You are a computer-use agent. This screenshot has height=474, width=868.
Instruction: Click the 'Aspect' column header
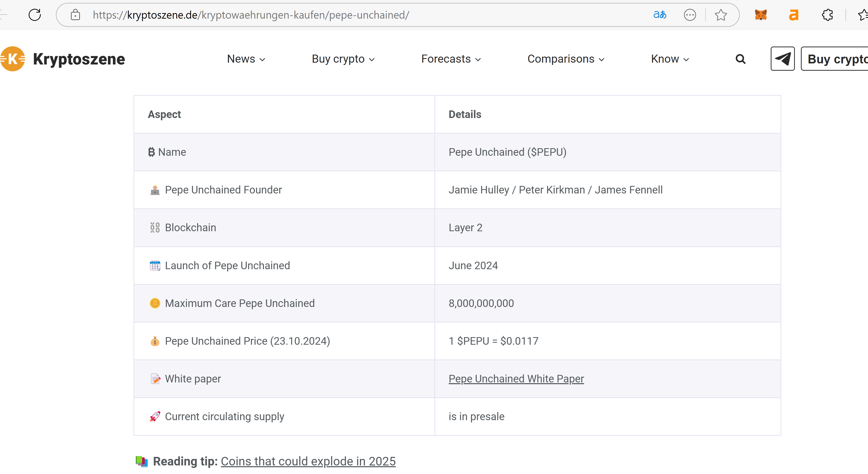(164, 114)
